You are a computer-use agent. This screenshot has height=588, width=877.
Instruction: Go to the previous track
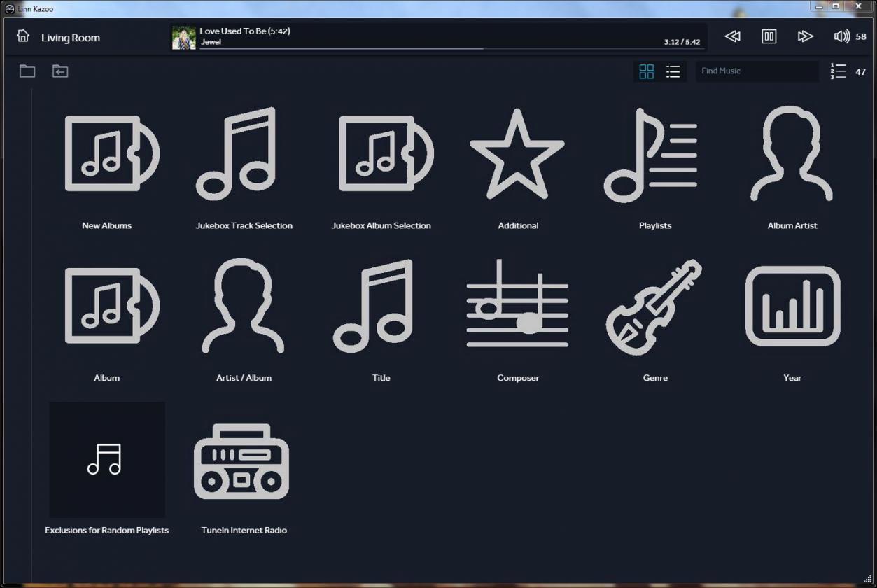tap(732, 36)
